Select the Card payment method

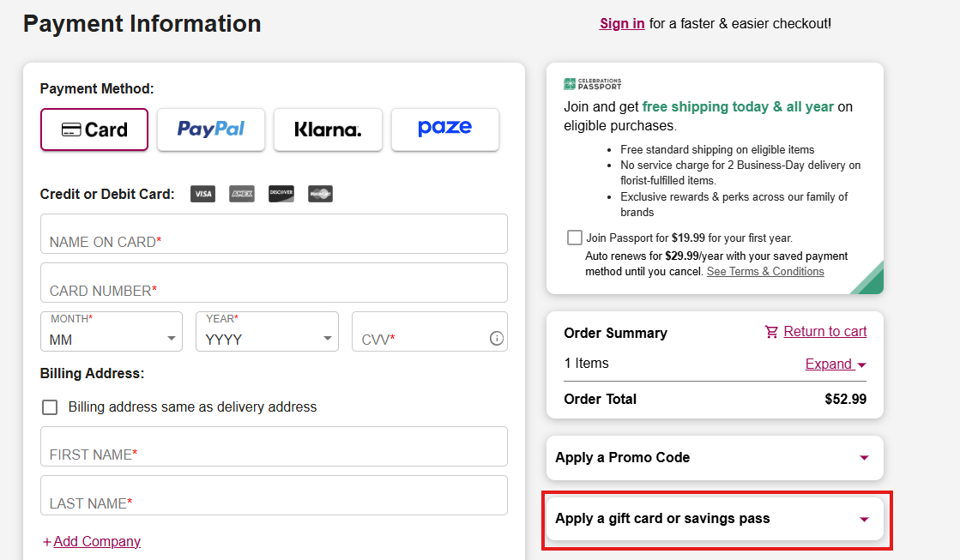coord(94,129)
